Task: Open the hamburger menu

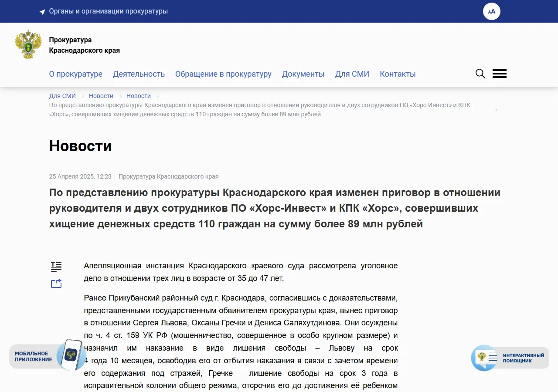Action: (x=500, y=74)
